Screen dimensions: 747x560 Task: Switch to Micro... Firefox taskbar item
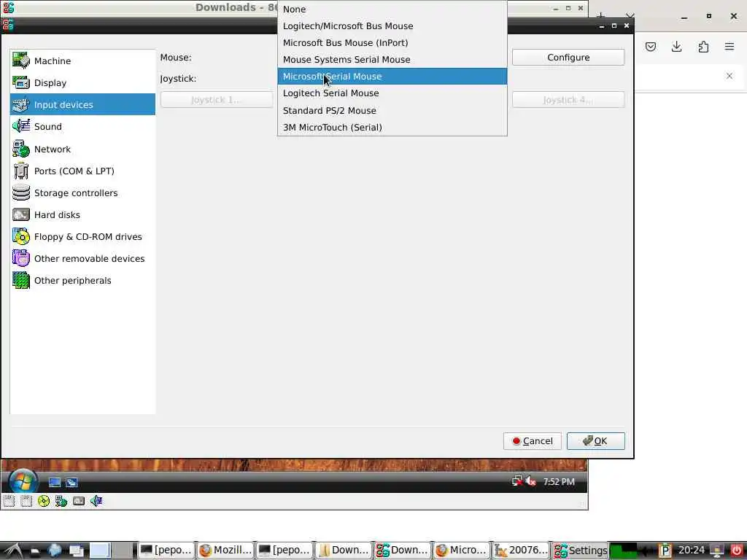pyautogui.click(x=462, y=551)
